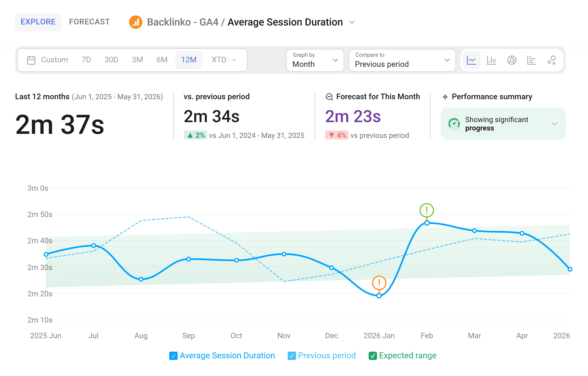Click the Forecast for This Month icon
This screenshot has width=588, height=376.
330,97
